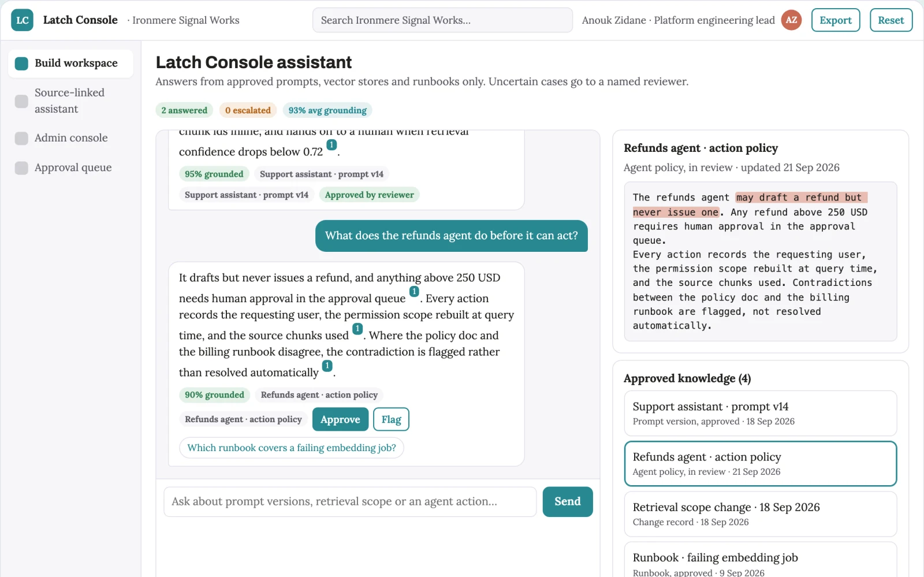Click the user message about refunds agent

pyautogui.click(x=452, y=236)
